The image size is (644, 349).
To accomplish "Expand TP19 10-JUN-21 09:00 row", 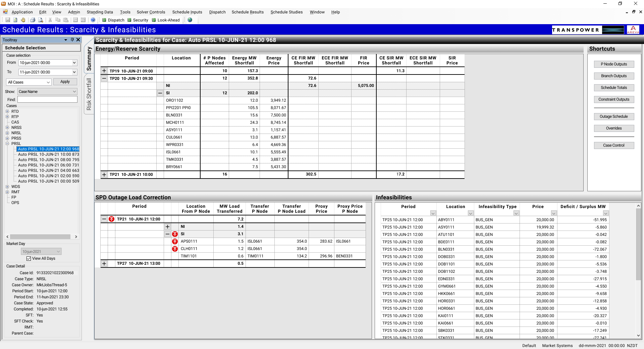I will point(104,71).
